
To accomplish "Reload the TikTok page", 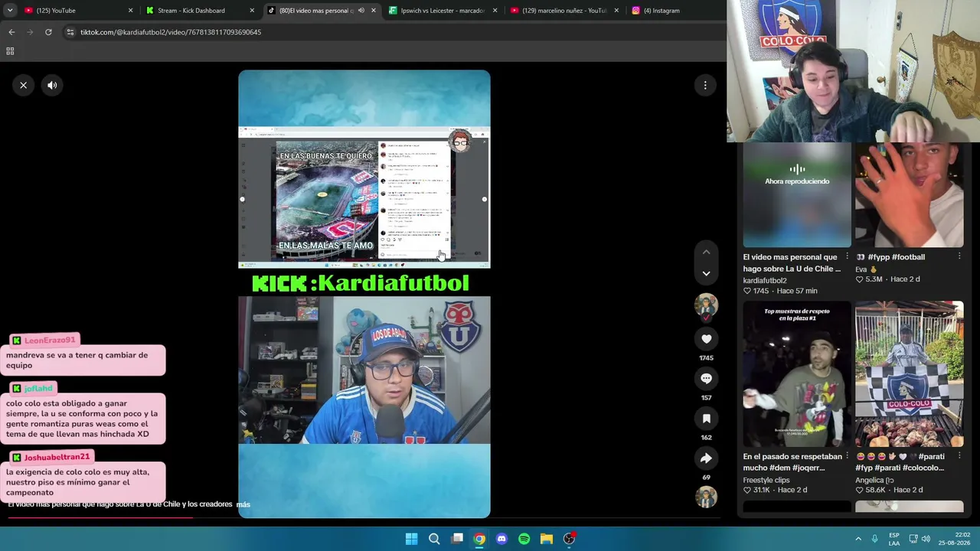I will 48,32.
